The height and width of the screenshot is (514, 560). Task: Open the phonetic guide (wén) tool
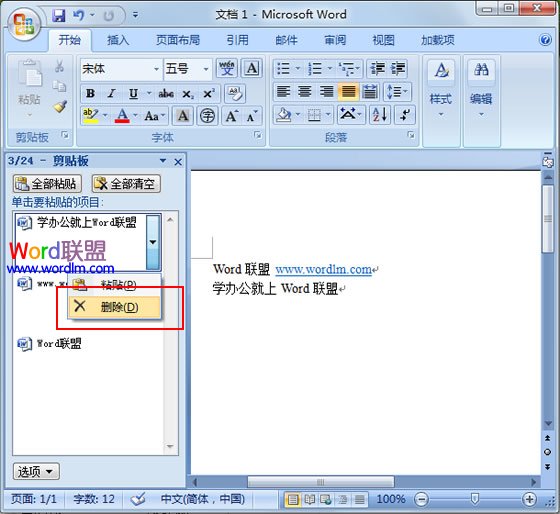(x=227, y=68)
